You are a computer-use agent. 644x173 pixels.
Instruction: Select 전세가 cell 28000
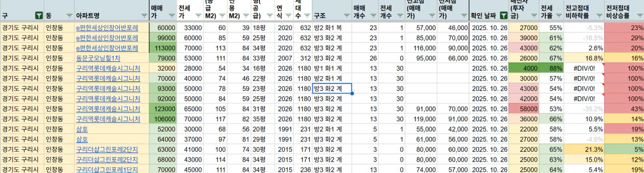(190, 68)
